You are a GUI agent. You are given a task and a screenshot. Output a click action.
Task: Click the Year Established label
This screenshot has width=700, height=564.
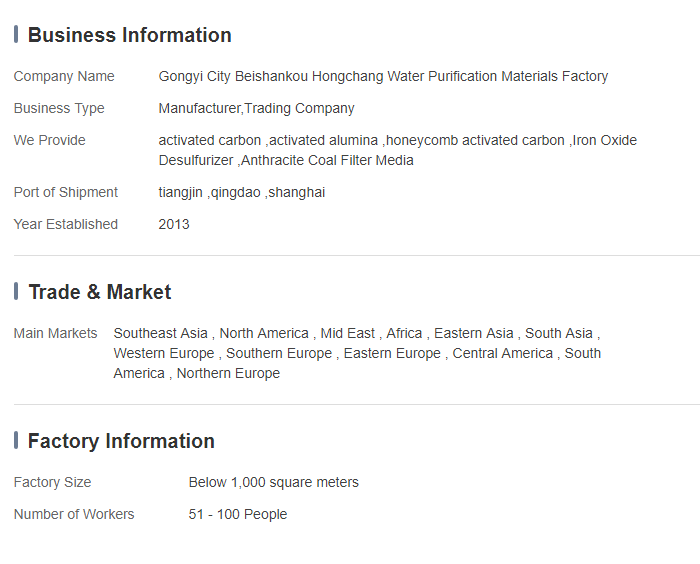click(66, 224)
